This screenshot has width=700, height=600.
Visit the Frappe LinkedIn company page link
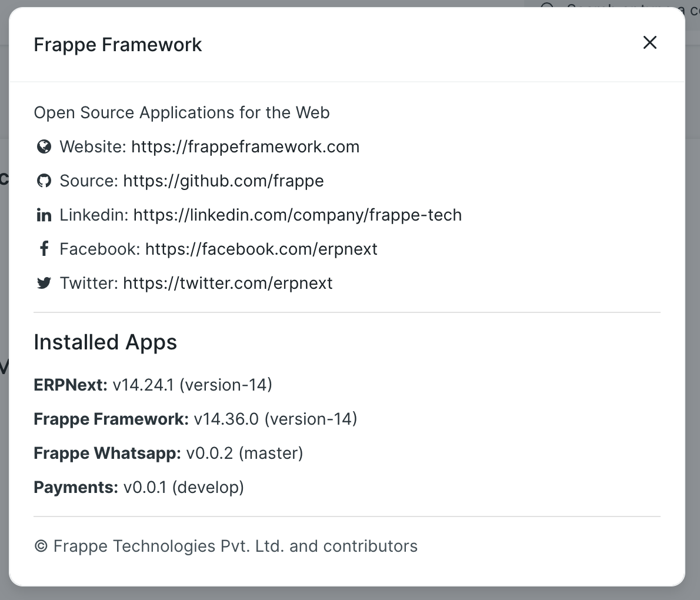[298, 215]
